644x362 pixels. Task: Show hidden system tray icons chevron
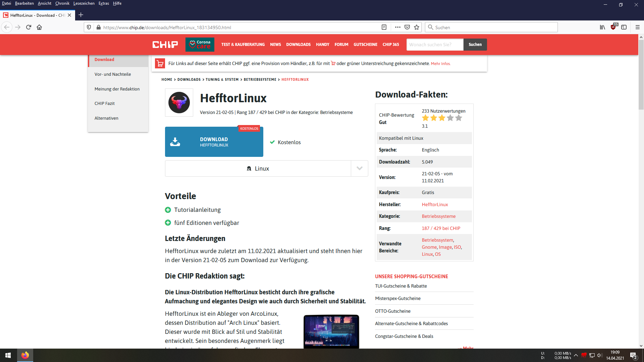pyautogui.click(x=576, y=355)
